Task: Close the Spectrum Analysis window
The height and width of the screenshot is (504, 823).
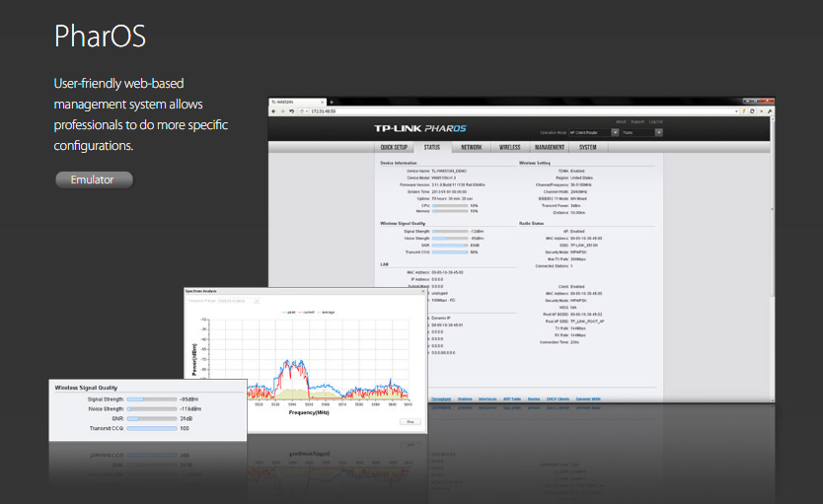Action: (423, 291)
